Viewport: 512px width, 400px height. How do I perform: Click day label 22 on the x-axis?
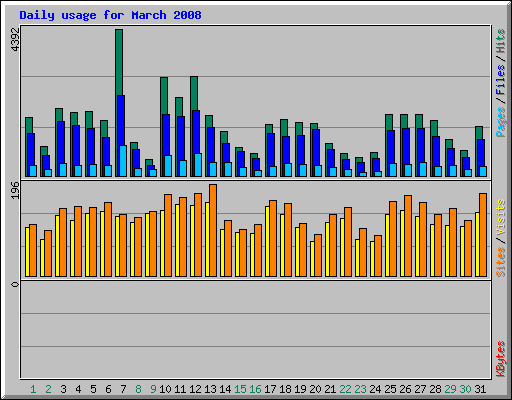(345, 389)
